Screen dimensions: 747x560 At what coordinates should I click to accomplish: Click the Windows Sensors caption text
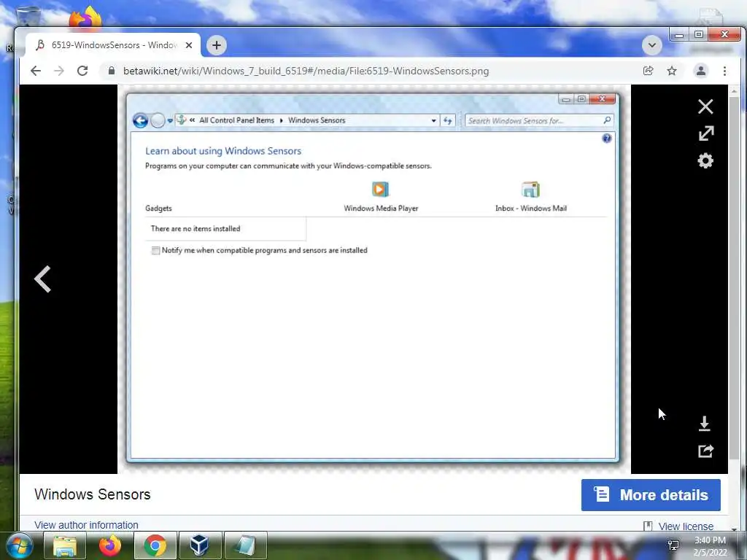click(x=93, y=494)
